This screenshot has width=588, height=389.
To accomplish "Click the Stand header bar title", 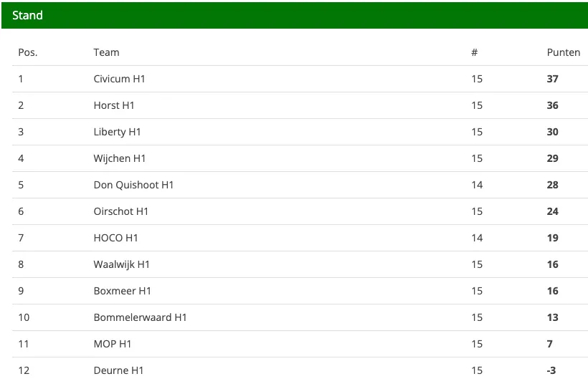I will [27, 15].
